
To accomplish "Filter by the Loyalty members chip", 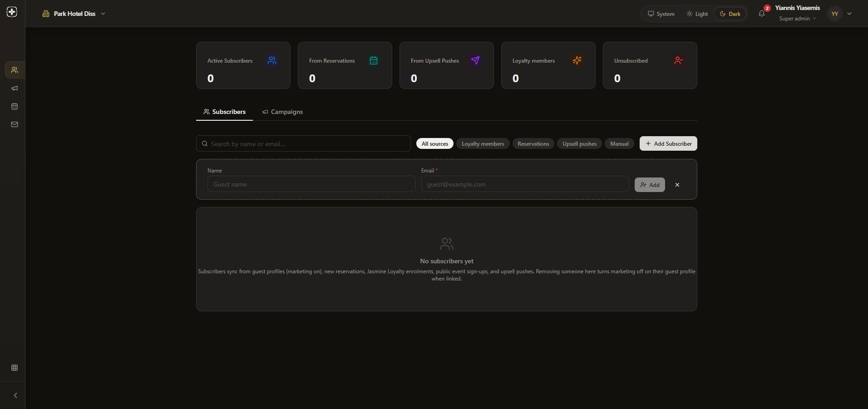I will (x=483, y=143).
